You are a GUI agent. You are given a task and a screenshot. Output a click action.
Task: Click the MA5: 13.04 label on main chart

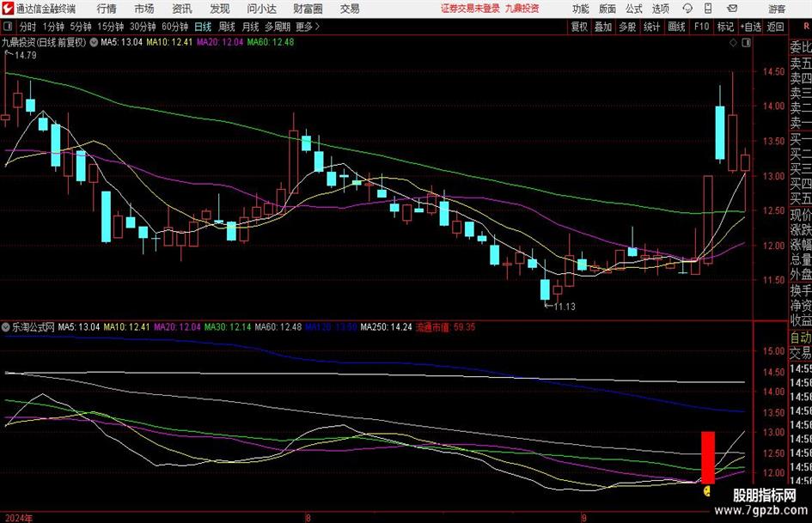pyautogui.click(x=121, y=42)
